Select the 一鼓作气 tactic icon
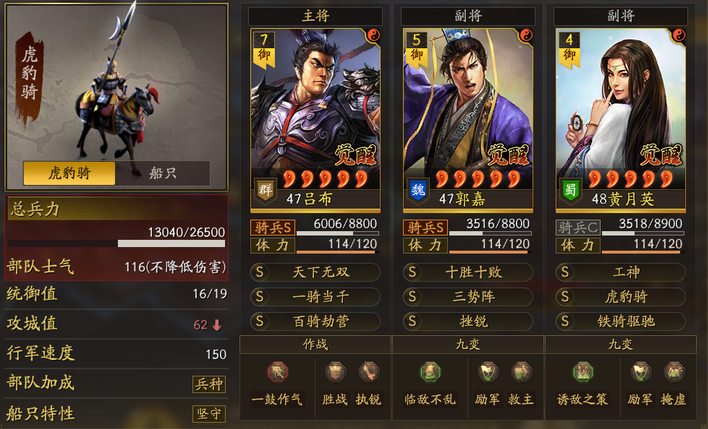Image resolution: width=708 pixels, height=429 pixels. point(277,372)
